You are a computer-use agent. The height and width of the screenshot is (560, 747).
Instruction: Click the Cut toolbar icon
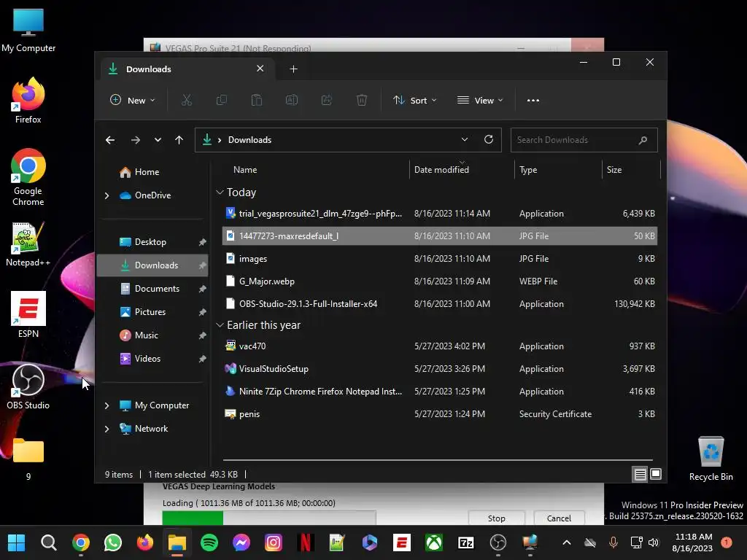(186, 100)
